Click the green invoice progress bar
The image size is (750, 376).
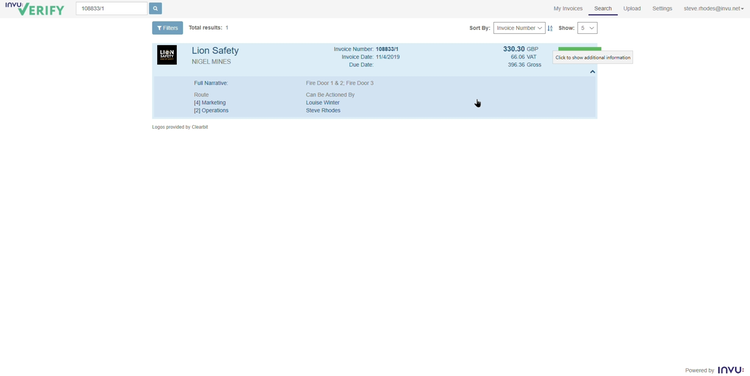579,49
